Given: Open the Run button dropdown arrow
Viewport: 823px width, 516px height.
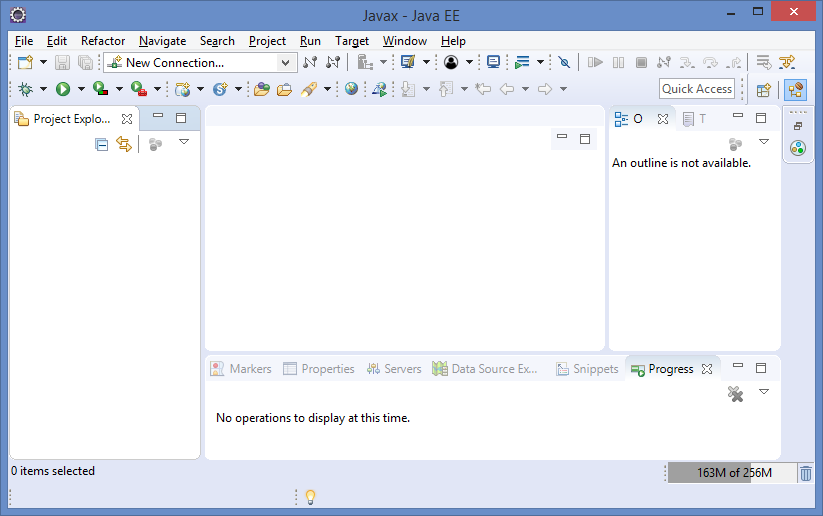Looking at the screenshot, I should [x=79, y=89].
